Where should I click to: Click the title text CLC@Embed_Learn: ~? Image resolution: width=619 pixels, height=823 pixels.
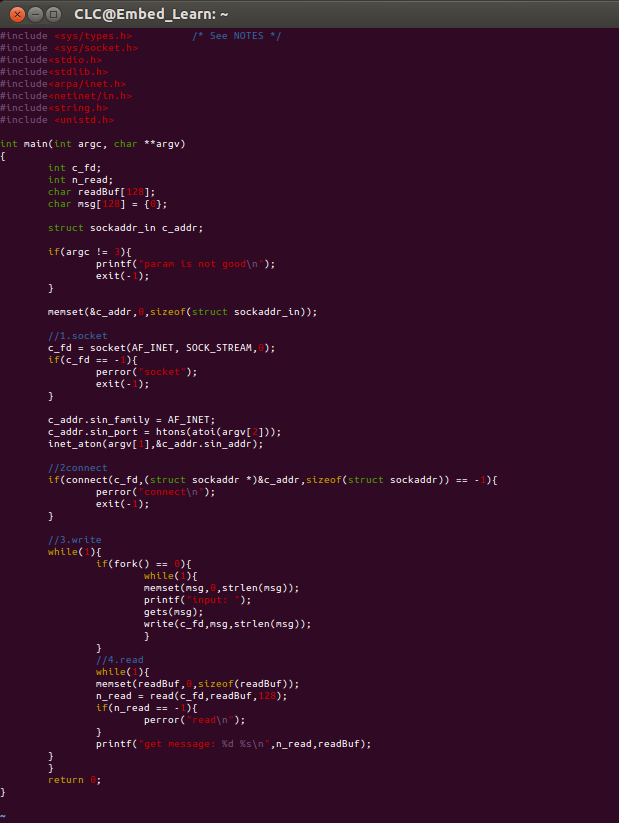click(151, 14)
